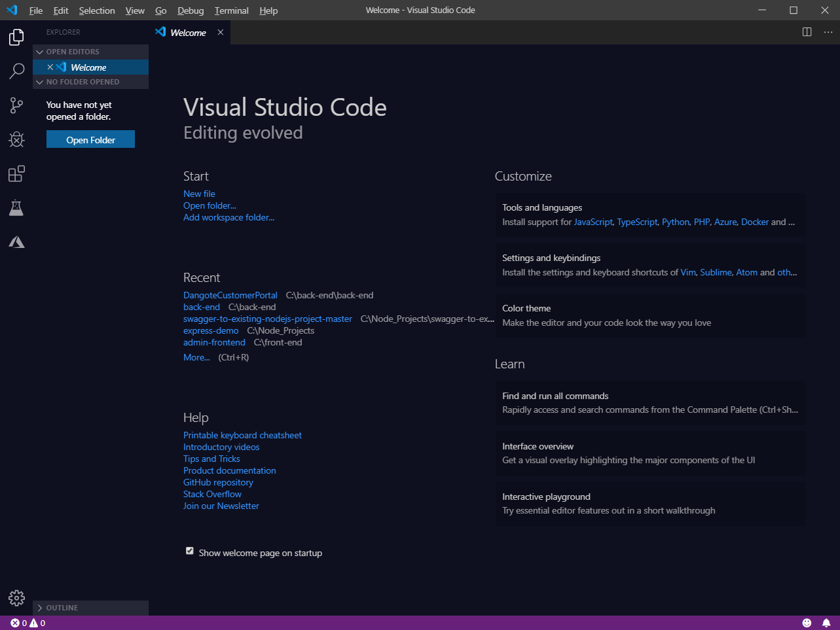Open the Search view
This screenshot has height=630, width=840.
click(16, 71)
